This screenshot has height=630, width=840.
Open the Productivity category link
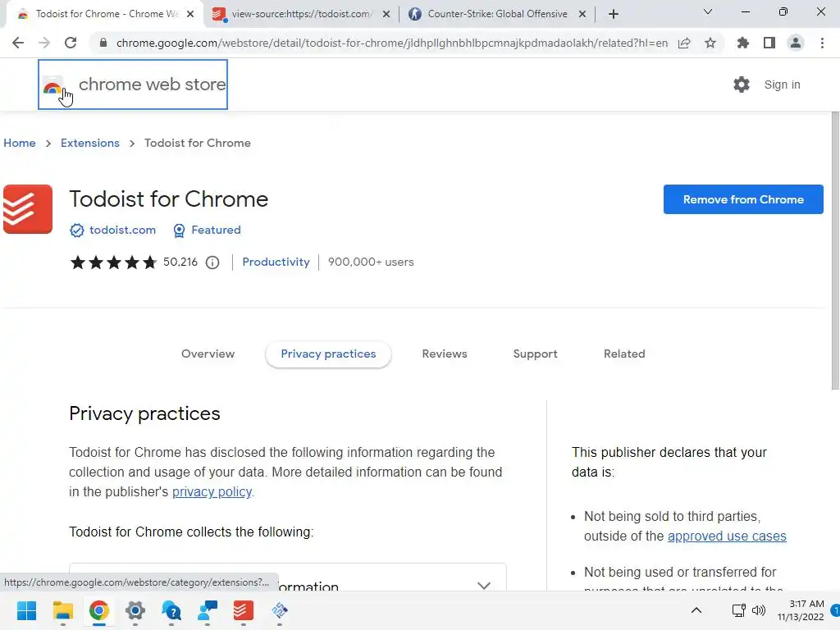276,262
